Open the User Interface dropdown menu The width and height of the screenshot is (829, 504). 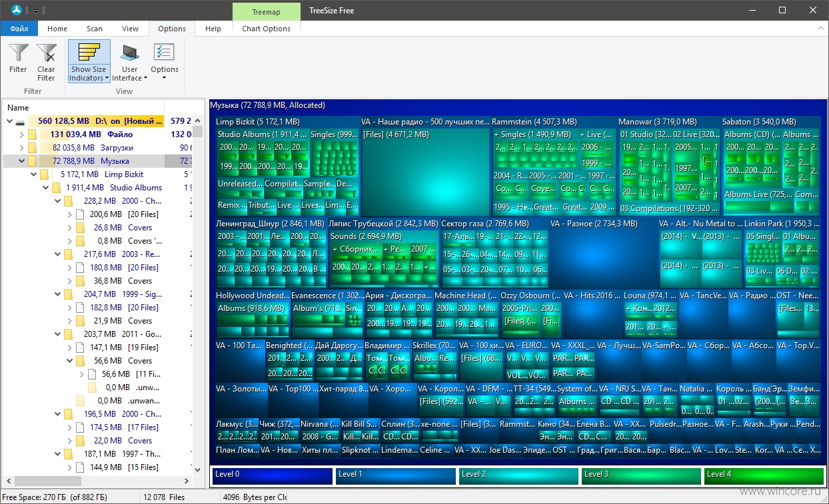(146, 79)
